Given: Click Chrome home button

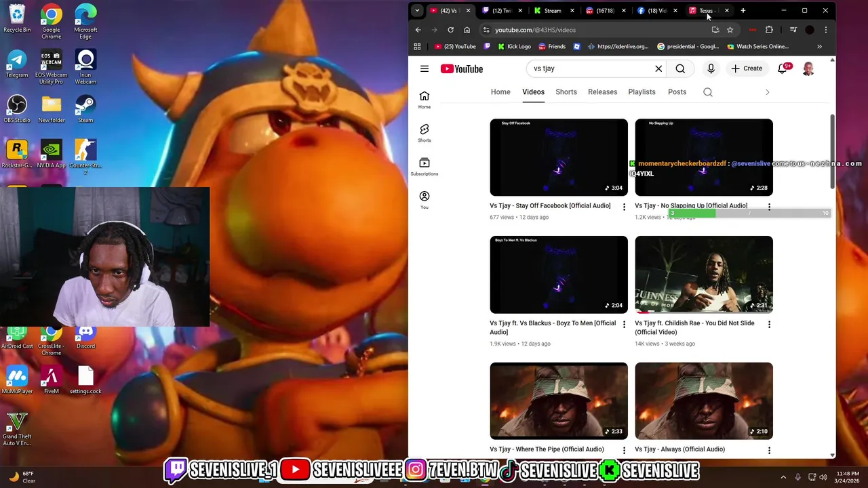Looking at the screenshot, I should pyautogui.click(x=467, y=30).
